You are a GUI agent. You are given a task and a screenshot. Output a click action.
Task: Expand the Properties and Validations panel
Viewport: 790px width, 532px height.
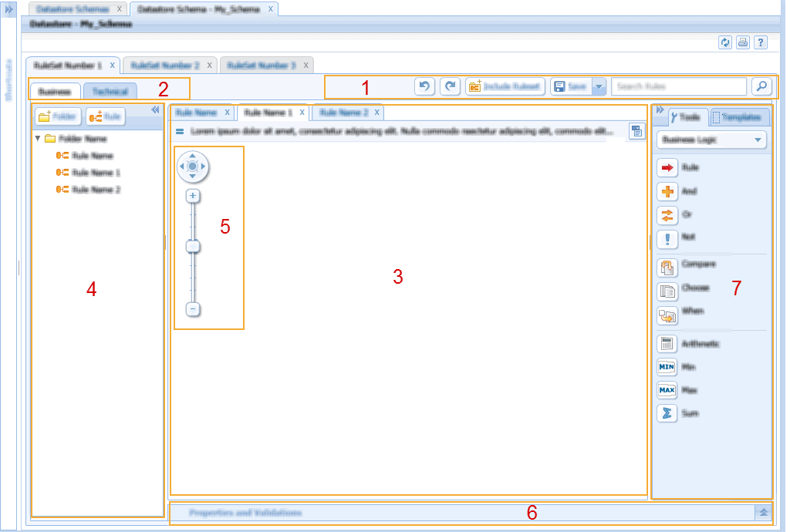tap(763, 513)
